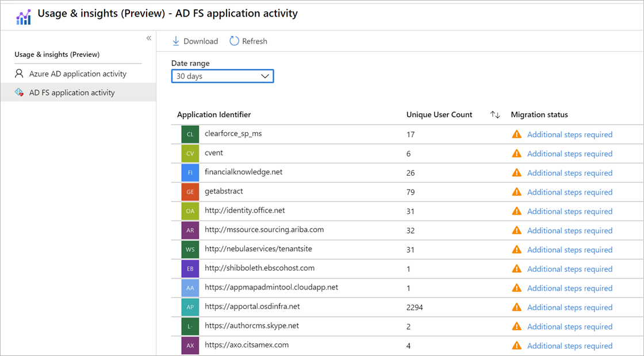
Task: Open Additional steps required for mssource.sourcing.ariba.com
Action: [570, 230]
